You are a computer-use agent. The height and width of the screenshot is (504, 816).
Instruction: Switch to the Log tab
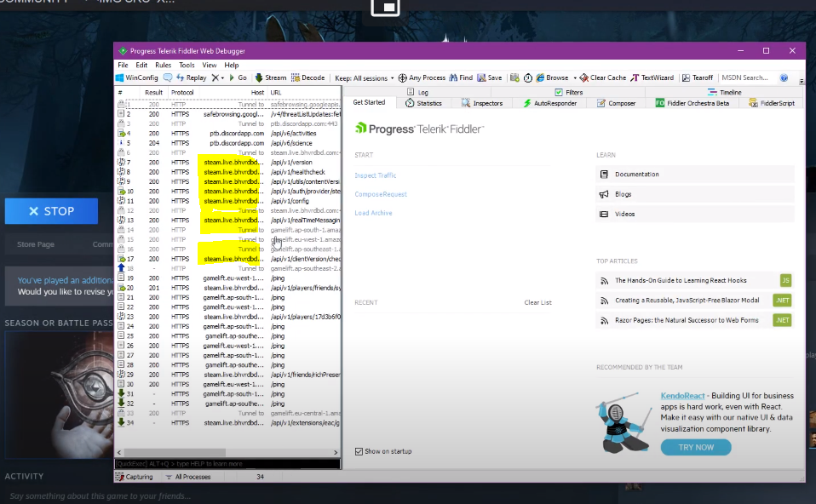417,92
